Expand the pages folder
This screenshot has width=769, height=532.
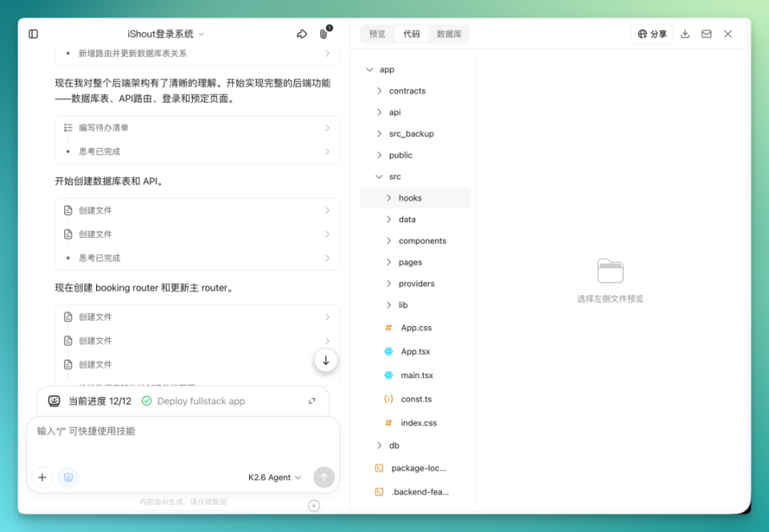[x=389, y=262]
